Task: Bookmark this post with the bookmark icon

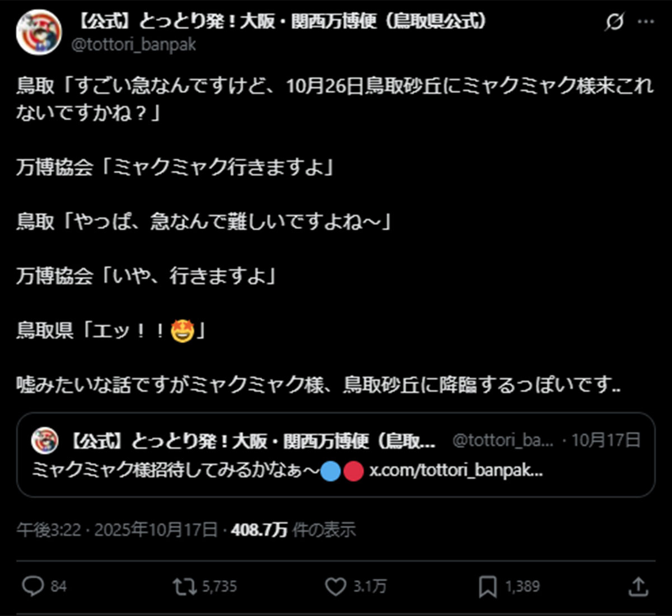Action: (487, 586)
